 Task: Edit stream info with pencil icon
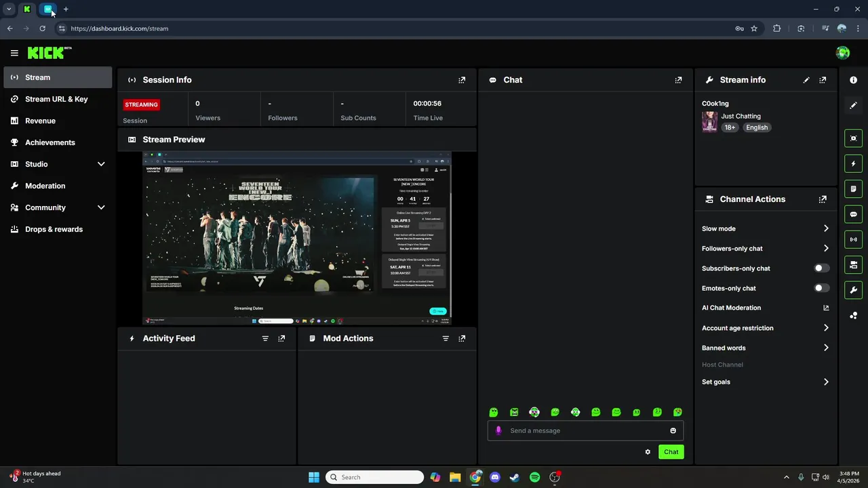(806, 80)
